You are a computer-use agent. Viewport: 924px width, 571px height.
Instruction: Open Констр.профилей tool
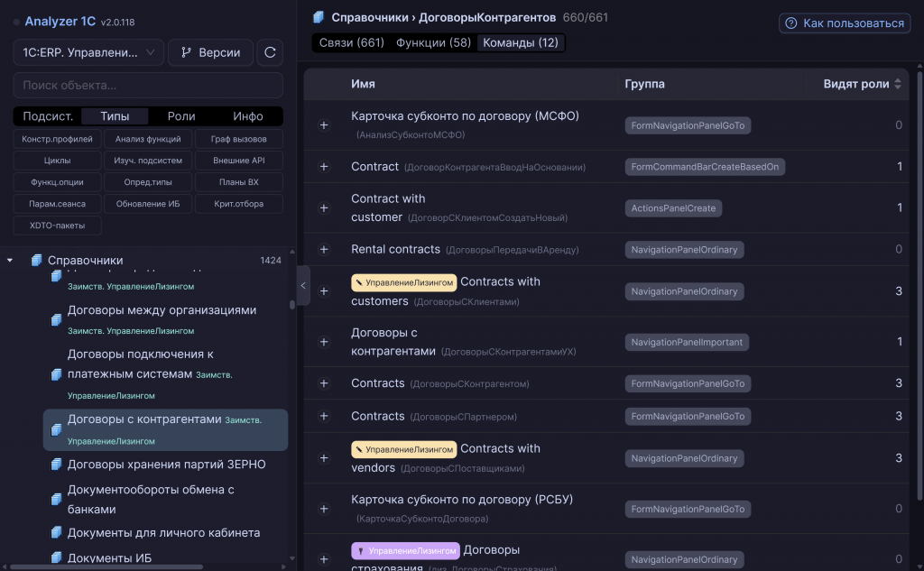click(x=57, y=139)
